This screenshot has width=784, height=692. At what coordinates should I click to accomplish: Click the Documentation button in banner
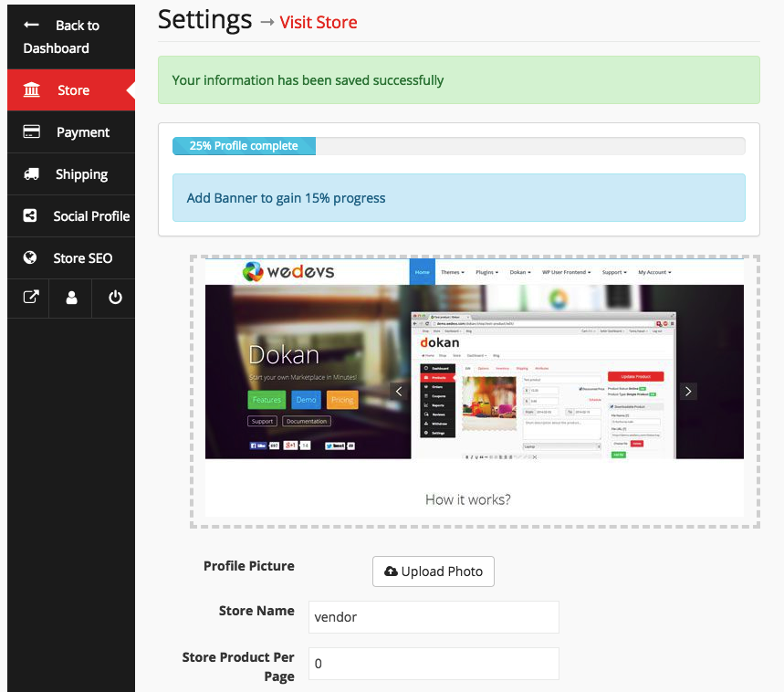click(307, 421)
